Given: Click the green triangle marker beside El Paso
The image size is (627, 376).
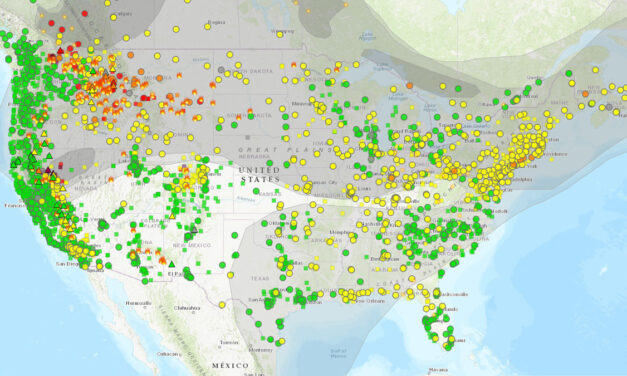Looking at the screenshot, I should point(172,264).
